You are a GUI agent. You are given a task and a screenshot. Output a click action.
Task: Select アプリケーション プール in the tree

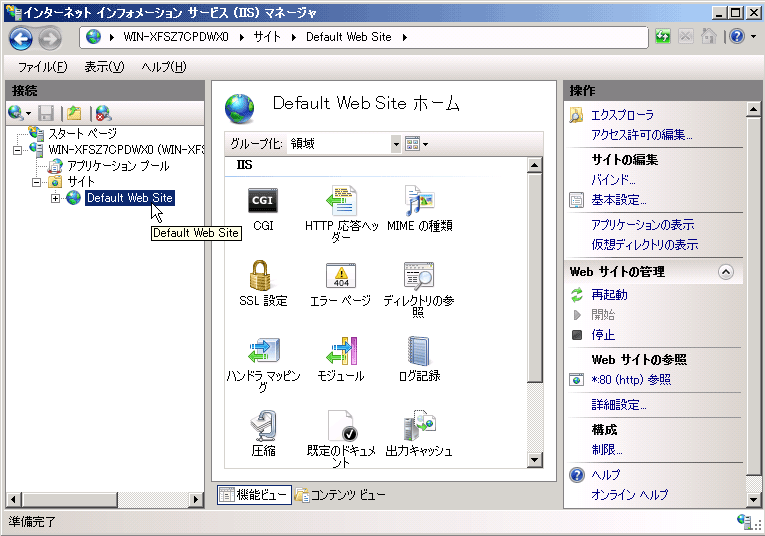point(117,166)
